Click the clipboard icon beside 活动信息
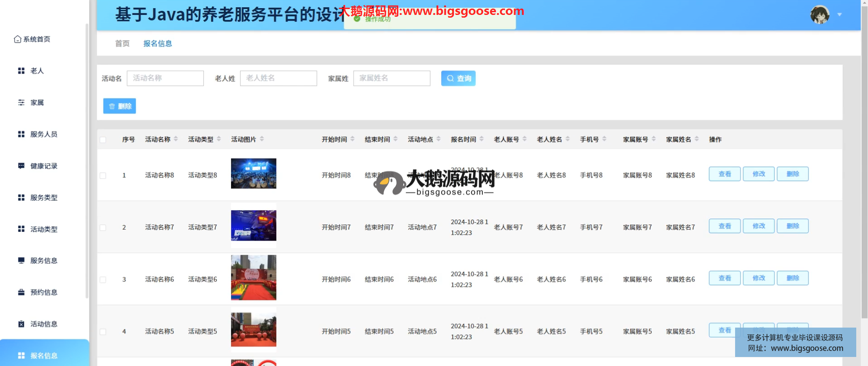Viewport: 868px width, 366px height. click(21, 324)
